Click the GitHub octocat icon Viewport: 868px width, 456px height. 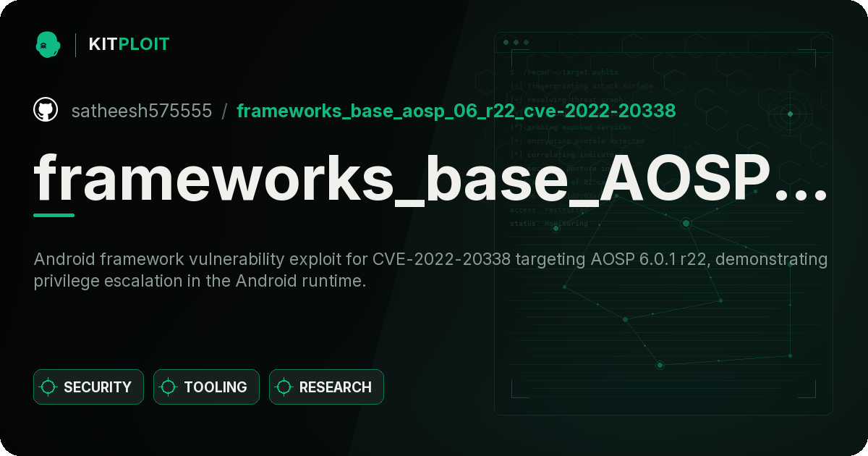pos(46,110)
